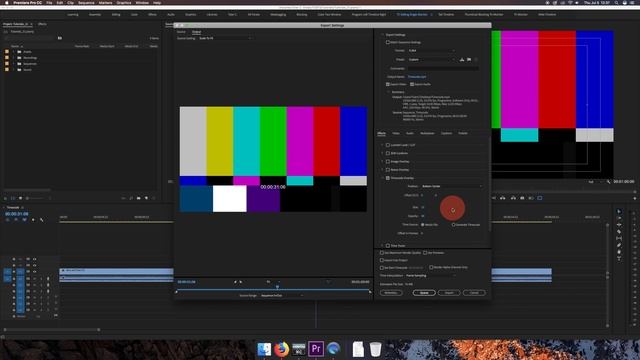640x360 pixels.
Task: Open Trash from the Dock
Action: (375, 349)
